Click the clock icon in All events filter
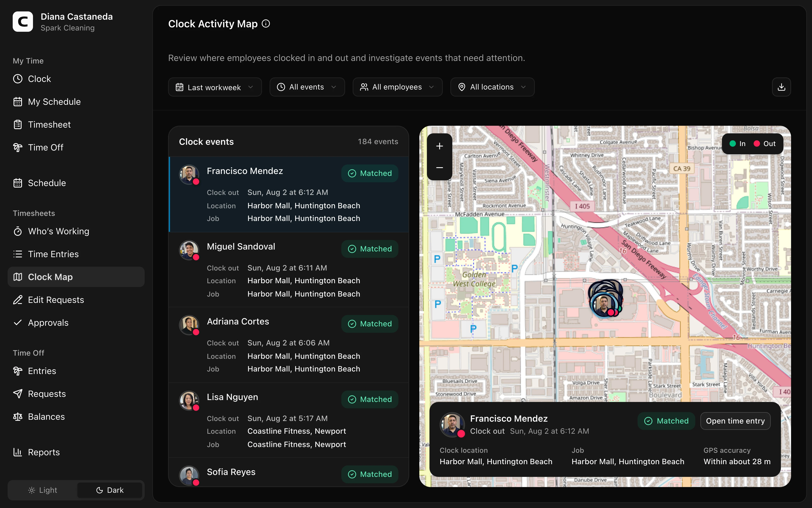 [281, 87]
